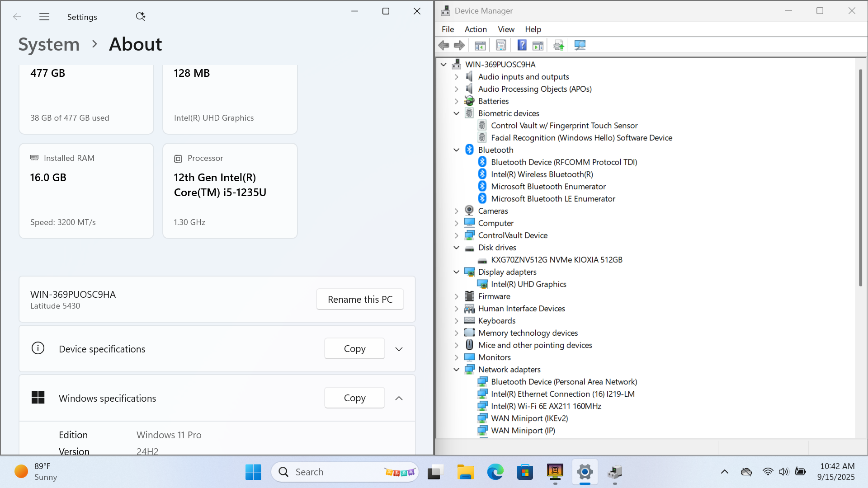Click the taskbar Search box
This screenshot has height=488, width=868.
pos(344,472)
